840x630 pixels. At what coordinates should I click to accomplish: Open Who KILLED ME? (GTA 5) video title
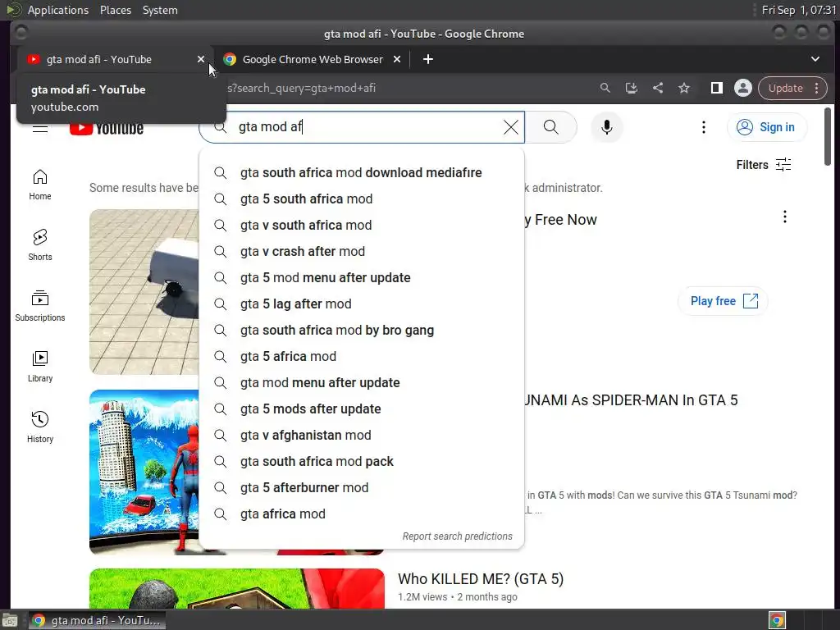[481, 579]
